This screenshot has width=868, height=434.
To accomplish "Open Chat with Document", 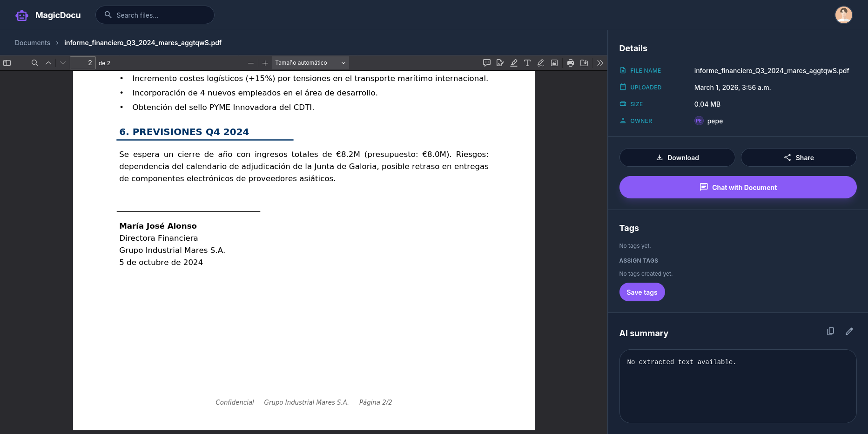I will pyautogui.click(x=738, y=187).
